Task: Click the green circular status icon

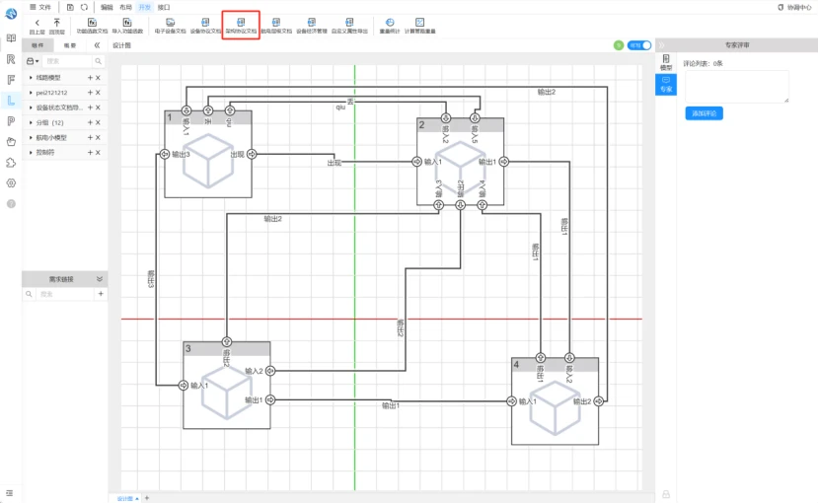Action: 619,45
